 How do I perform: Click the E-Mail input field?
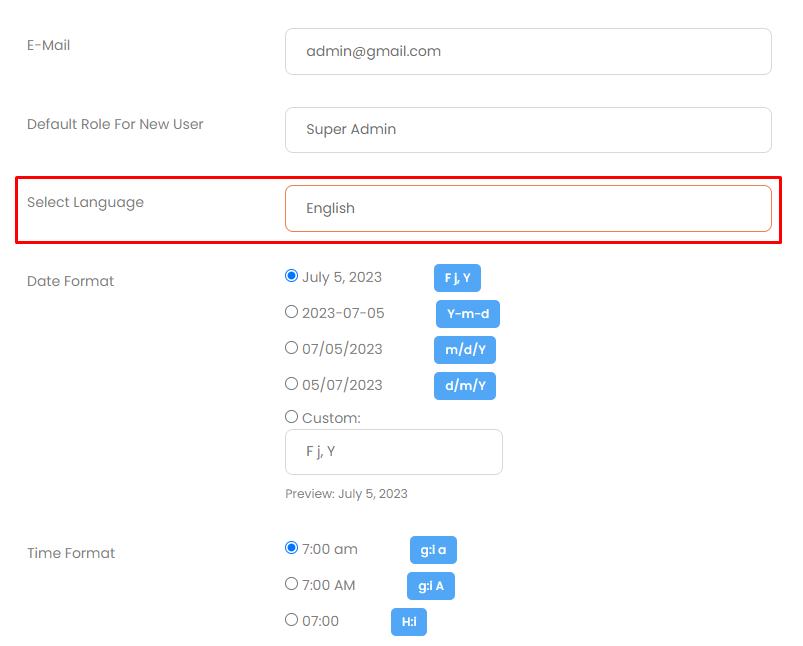point(528,51)
